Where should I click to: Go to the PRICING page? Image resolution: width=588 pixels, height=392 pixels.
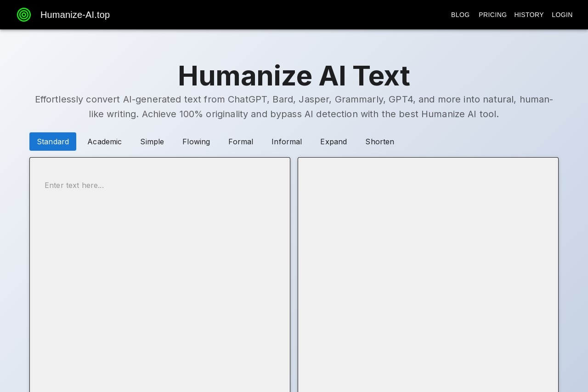[x=492, y=15]
